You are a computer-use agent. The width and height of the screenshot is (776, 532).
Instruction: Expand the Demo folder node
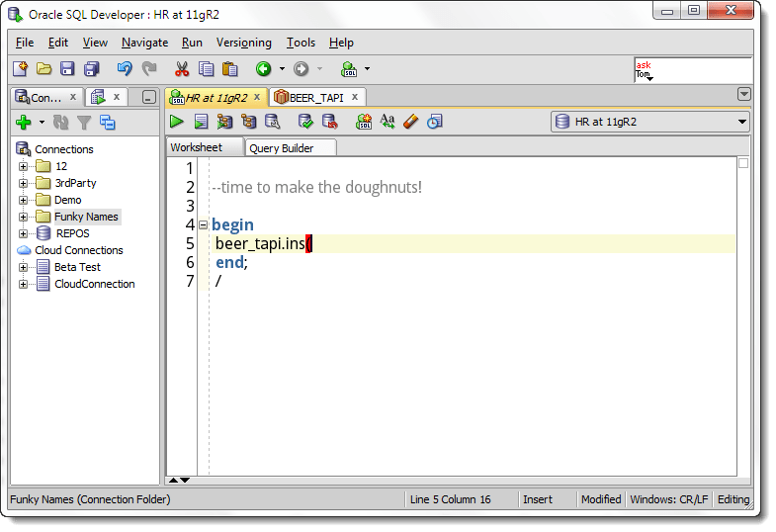(24, 201)
